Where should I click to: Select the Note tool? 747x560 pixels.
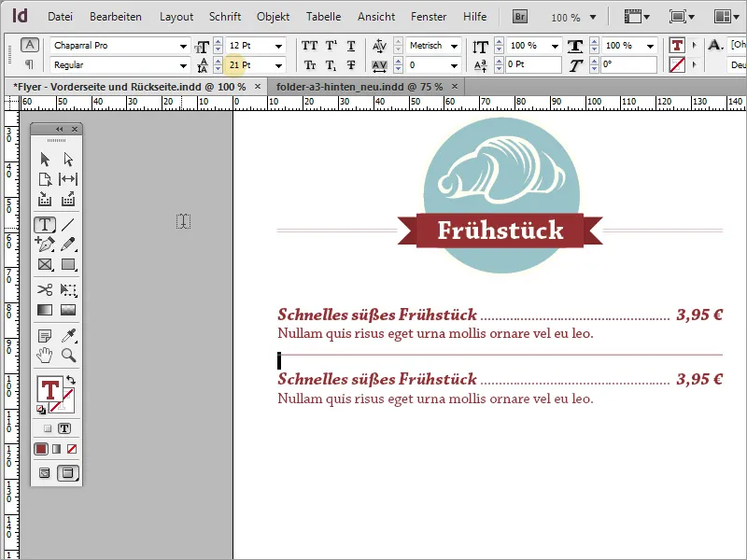click(x=45, y=336)
